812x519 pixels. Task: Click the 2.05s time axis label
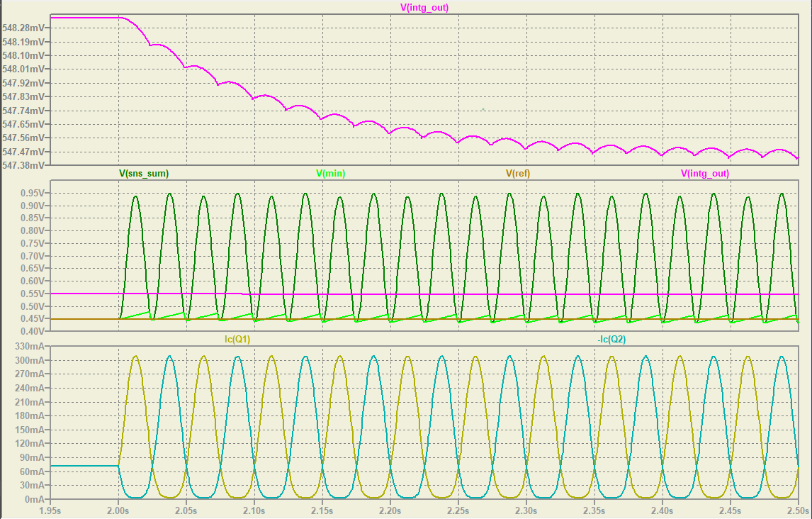tap(186, 510)
